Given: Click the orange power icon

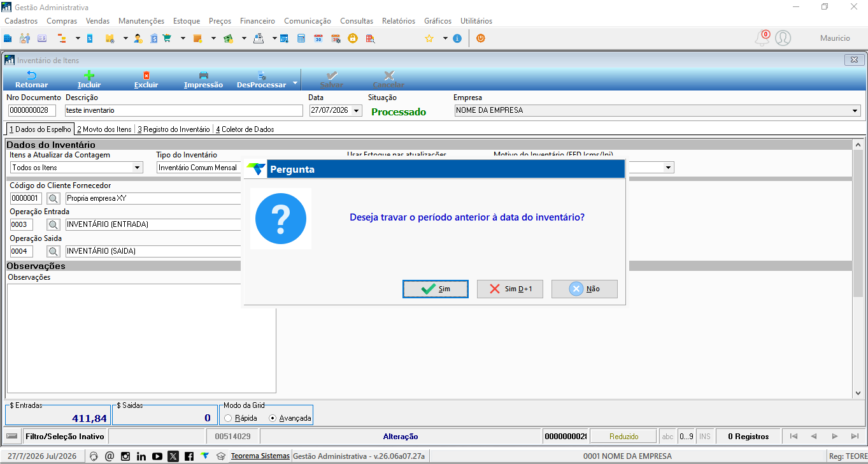Looking at the screenshot, I should [481, 38].
